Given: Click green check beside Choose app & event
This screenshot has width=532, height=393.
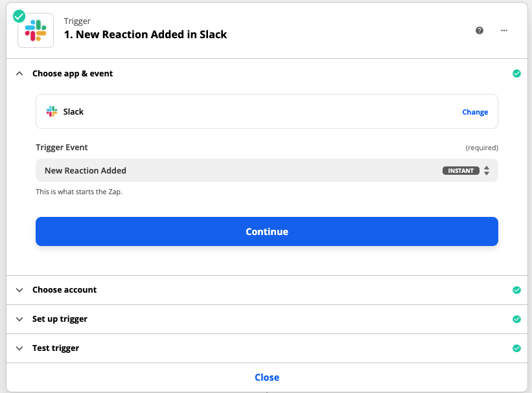Looking at the screenshot, I should click(x=516, y=74).
